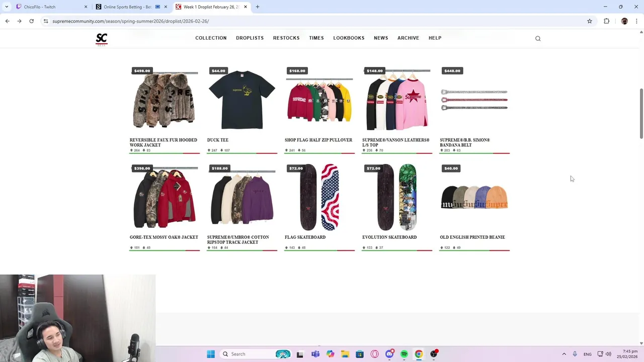Open the Chrome profile avatar
This screenshot has height=362, width=644.
(624, 21)
